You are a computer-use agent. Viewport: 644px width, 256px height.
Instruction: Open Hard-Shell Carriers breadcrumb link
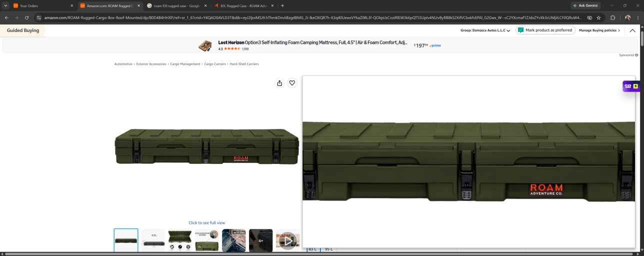point(244,64)
